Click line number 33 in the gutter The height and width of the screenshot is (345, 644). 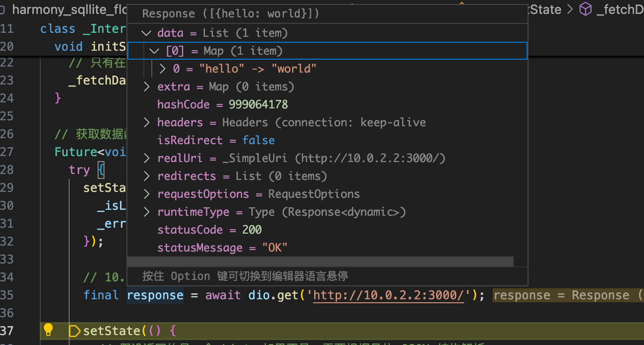7,259
